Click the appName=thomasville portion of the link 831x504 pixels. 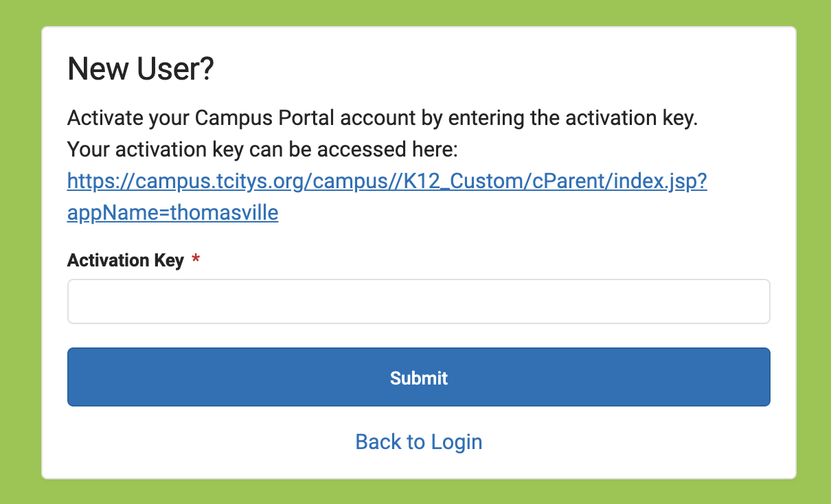172,213
